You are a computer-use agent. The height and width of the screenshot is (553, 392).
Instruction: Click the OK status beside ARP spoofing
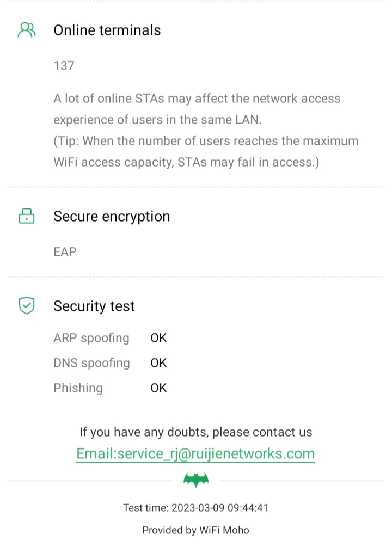[158, 338]
